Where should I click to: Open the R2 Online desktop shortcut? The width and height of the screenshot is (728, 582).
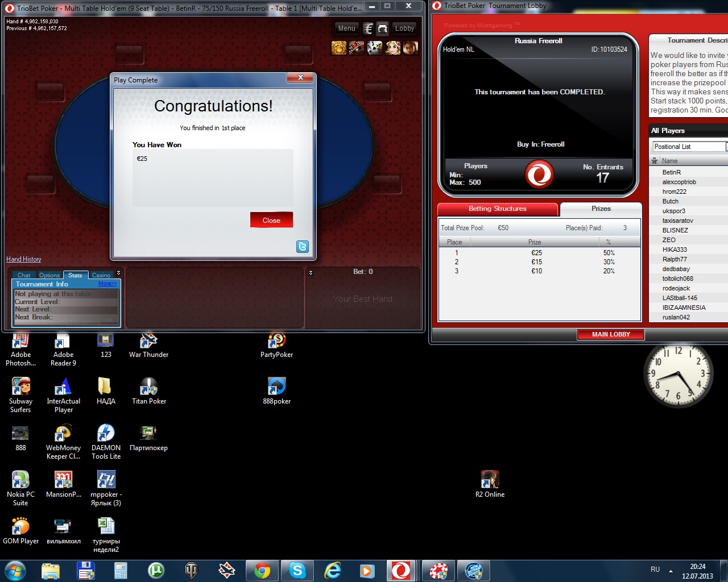[x=490, y=485]
